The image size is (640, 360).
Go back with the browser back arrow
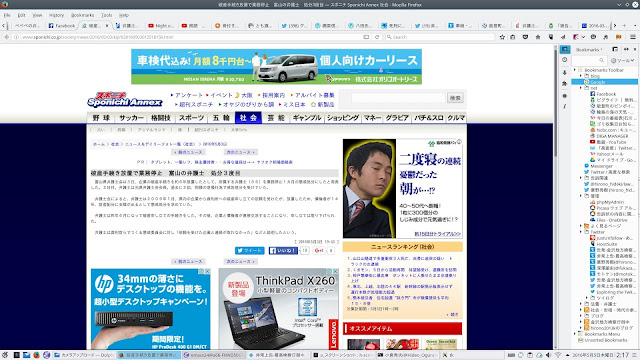[x=7, y=37]
